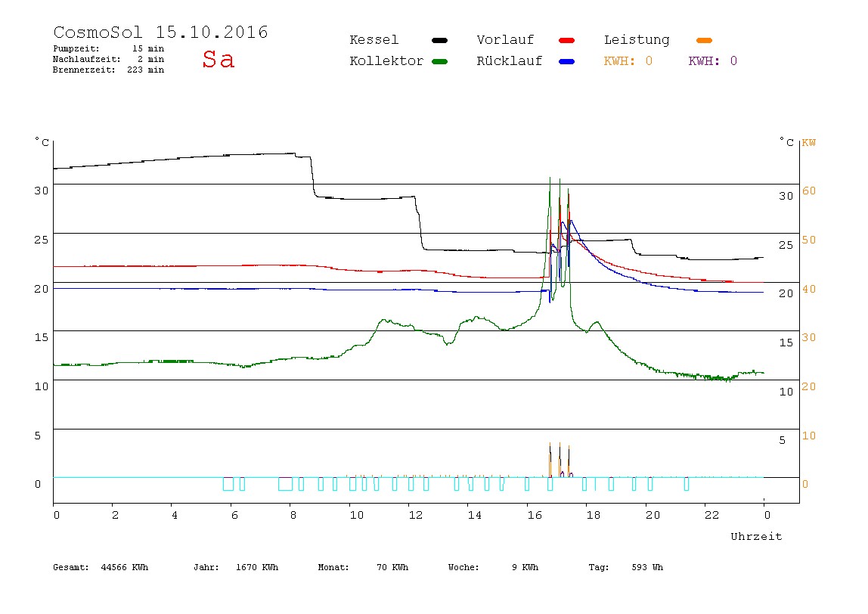Click the chart title "CosmoSol 15.10.2016"
868x614 pixels.
160,32
